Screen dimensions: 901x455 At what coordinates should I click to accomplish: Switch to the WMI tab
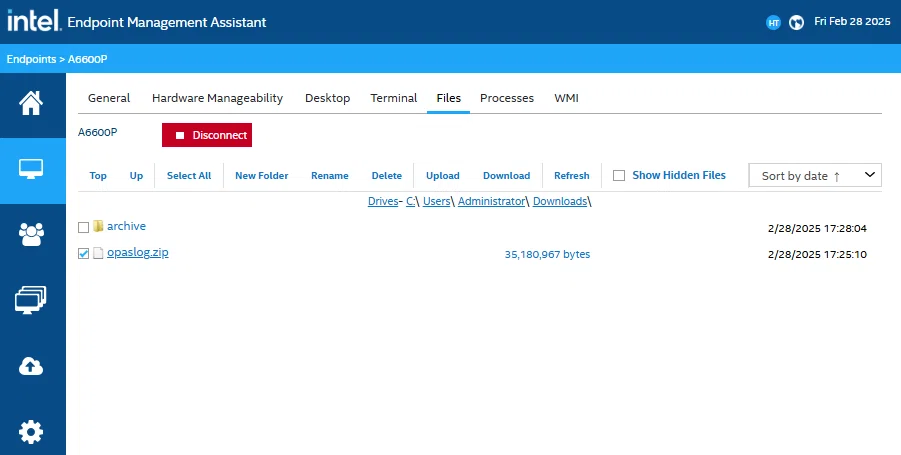point(567,98)
